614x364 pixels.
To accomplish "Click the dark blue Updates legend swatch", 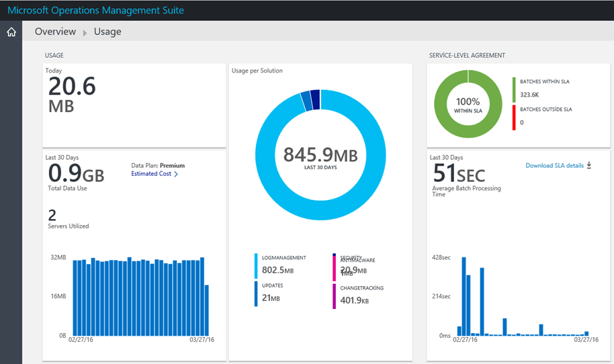I will [256, 294].
